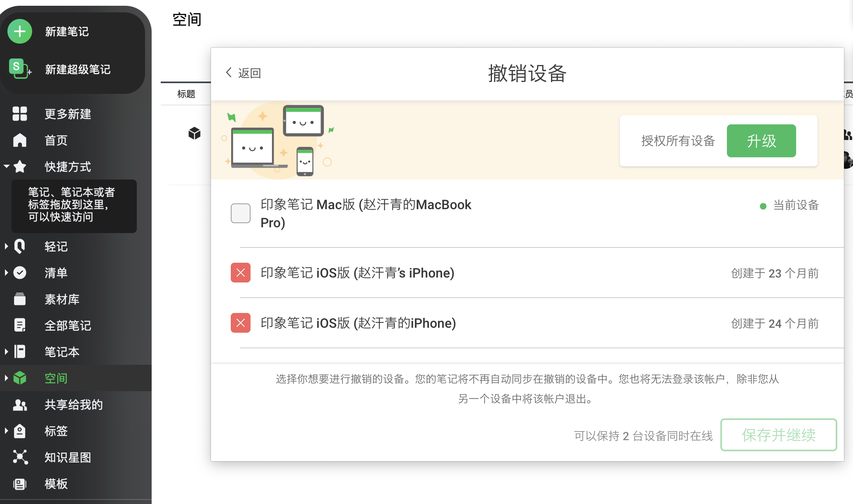Open the 模板 templates icon

(x=20, y=483)
